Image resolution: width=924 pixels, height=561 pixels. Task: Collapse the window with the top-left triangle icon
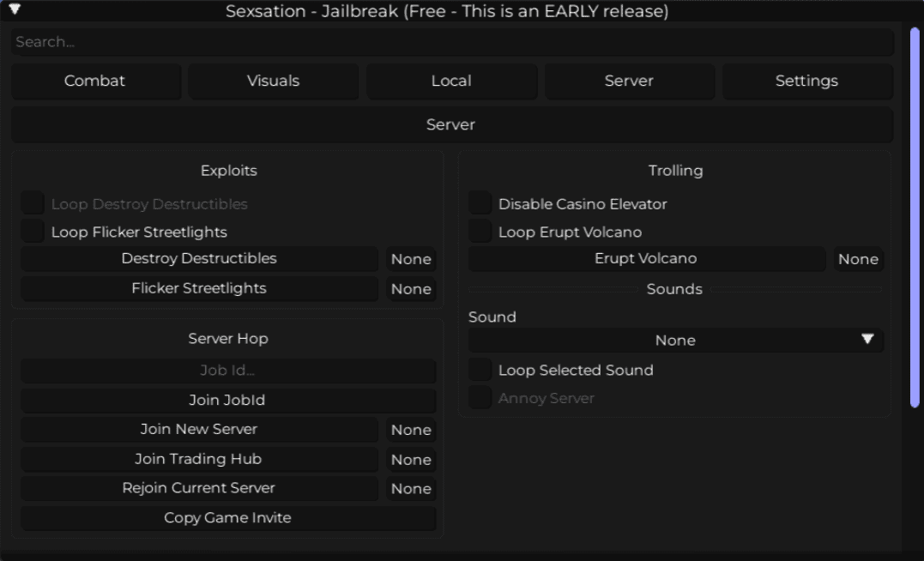(15, 9)
